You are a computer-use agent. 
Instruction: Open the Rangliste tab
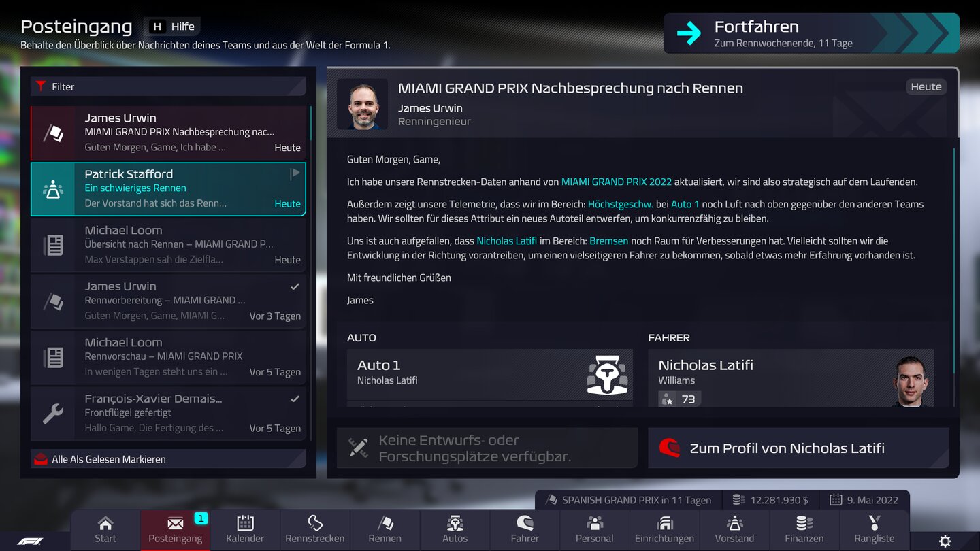coord(875,530)
